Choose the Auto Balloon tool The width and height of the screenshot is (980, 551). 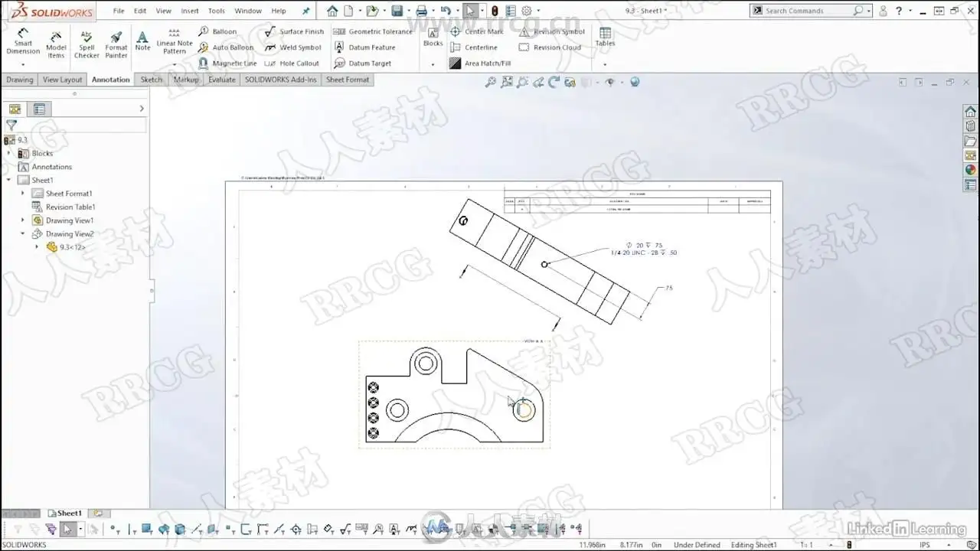[226, 47]
